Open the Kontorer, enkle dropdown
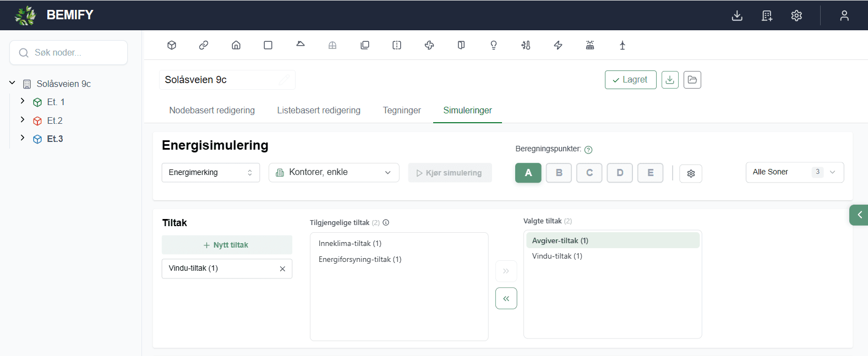 point(334,172)
